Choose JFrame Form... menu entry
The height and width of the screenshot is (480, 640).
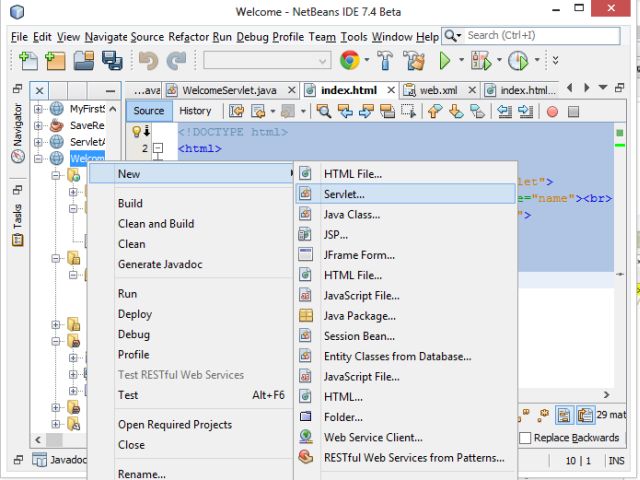click(406, 255)
